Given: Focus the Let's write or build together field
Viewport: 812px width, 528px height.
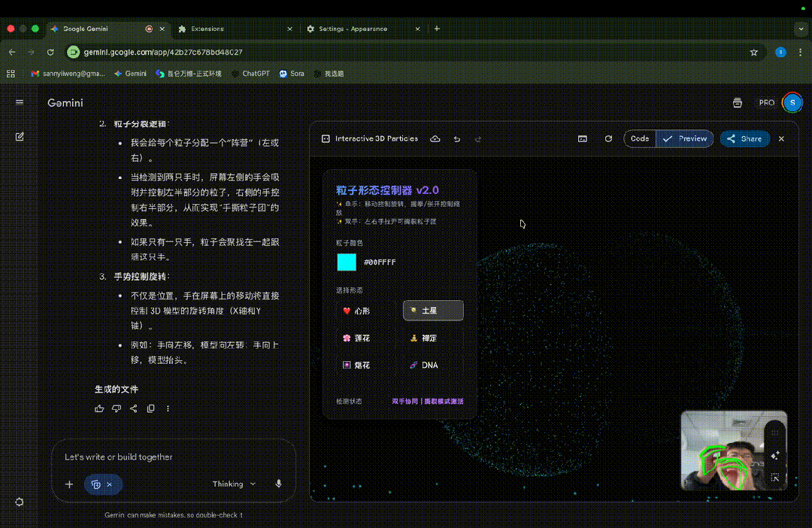Looking at the screenshot, I should tap(174, 457).
